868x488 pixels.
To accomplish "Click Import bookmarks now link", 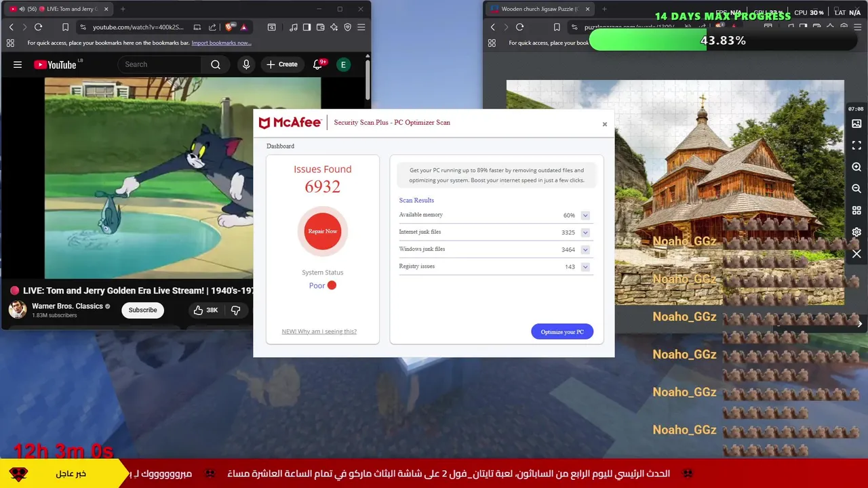I will click(221, 43).
